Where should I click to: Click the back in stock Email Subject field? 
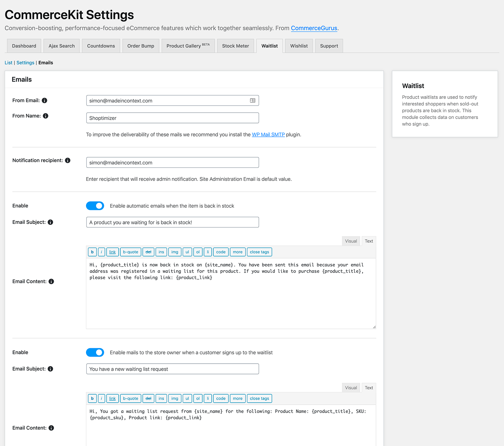click(172, 222)
